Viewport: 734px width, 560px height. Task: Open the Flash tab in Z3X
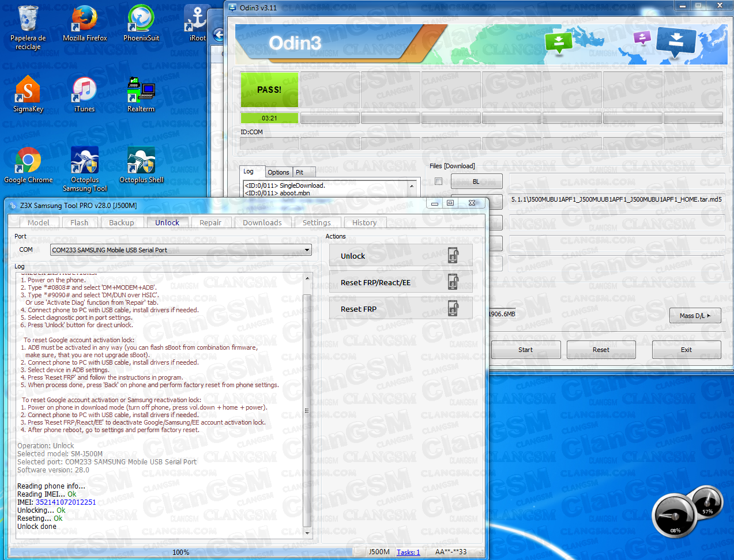(x=80, y=222)
